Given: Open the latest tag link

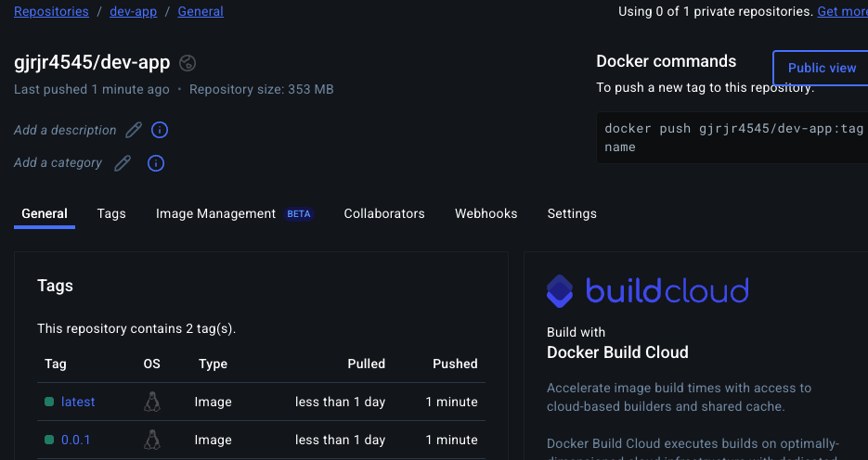Looking at the screenshot, I should coord(78,402).
